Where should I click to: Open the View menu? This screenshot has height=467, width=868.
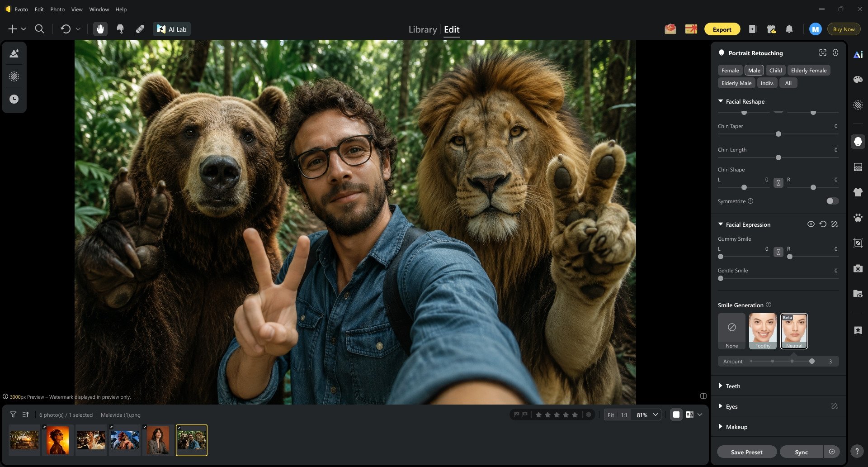77,9
